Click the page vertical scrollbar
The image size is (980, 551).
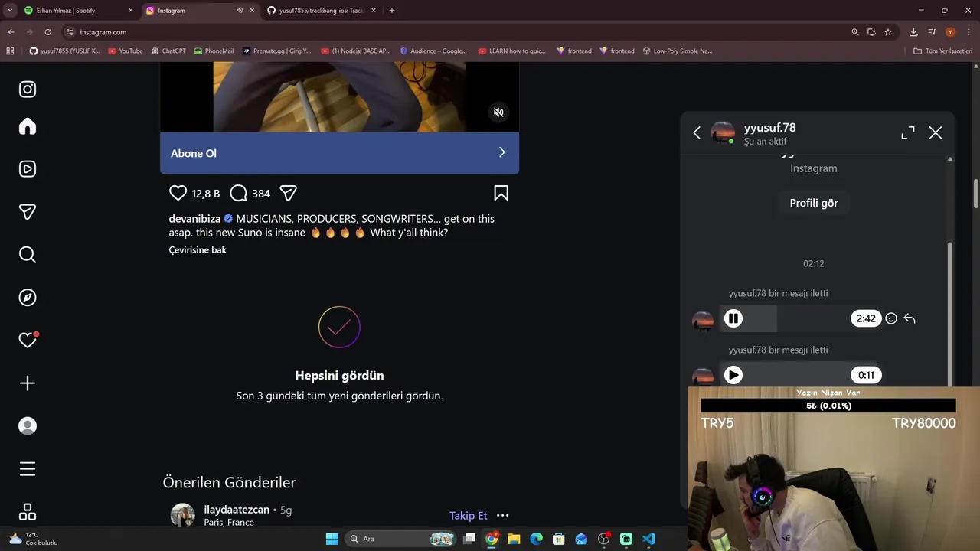pyautogui.click(x=976, y=193)
